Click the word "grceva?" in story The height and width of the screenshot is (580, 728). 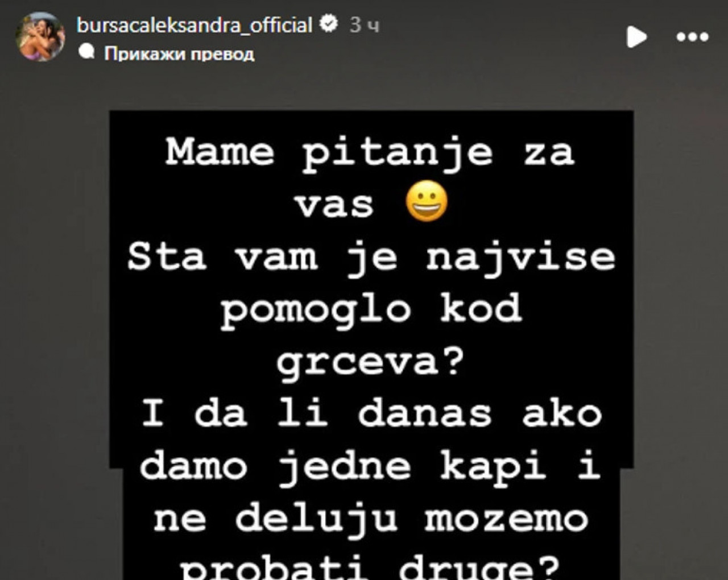click(x=371, y=363)
